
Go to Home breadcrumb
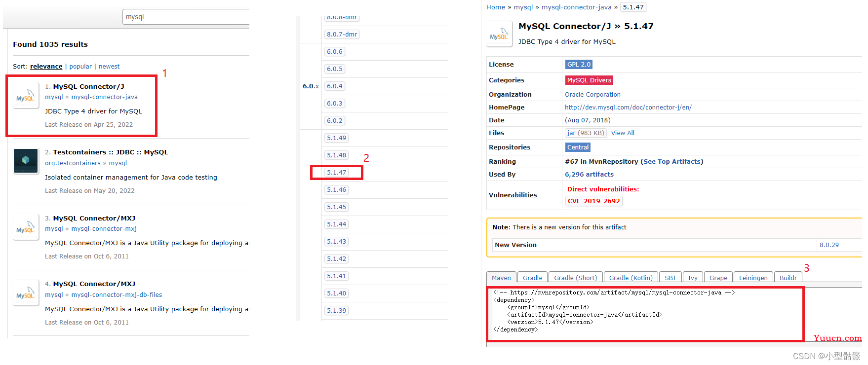point(496,7)
